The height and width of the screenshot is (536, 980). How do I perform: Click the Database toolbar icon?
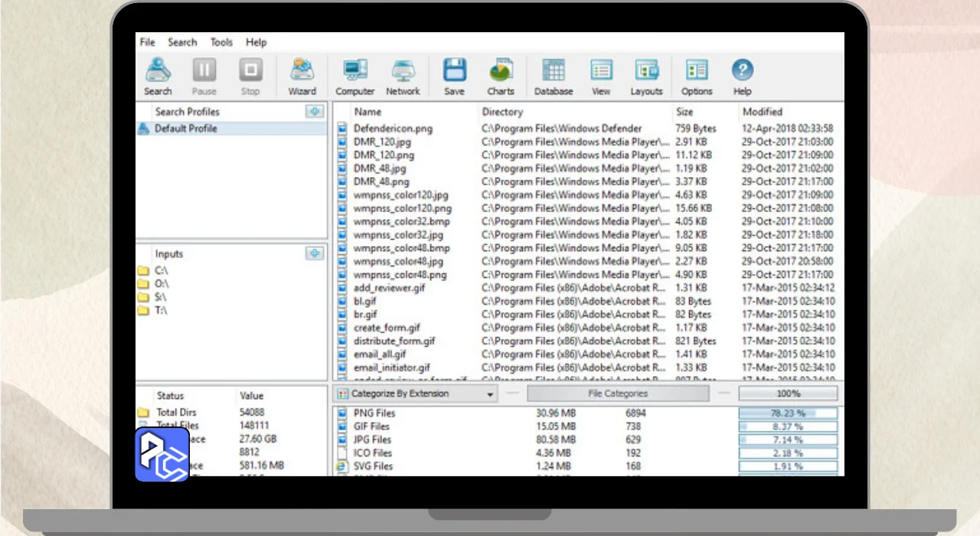point(553,77)
